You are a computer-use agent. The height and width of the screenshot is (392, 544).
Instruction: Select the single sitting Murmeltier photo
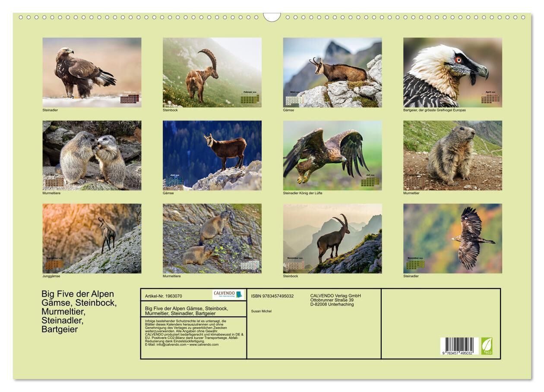[x=452, y=155]
